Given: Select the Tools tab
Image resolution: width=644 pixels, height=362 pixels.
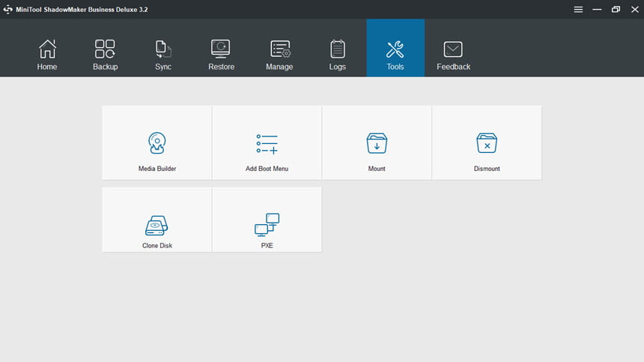Looking at the screenshot, I should coord(395,48).
